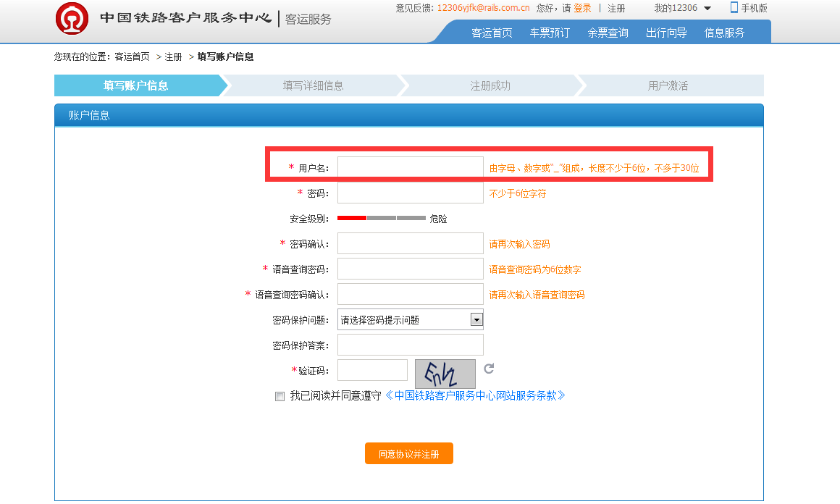Click the captcha refresh icon
Screen dimensions: 840x504
tap(489, 369)
